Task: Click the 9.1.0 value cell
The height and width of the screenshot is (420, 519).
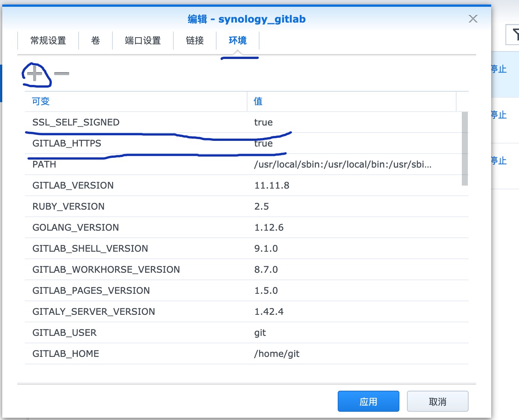Action: pos(266,249)
